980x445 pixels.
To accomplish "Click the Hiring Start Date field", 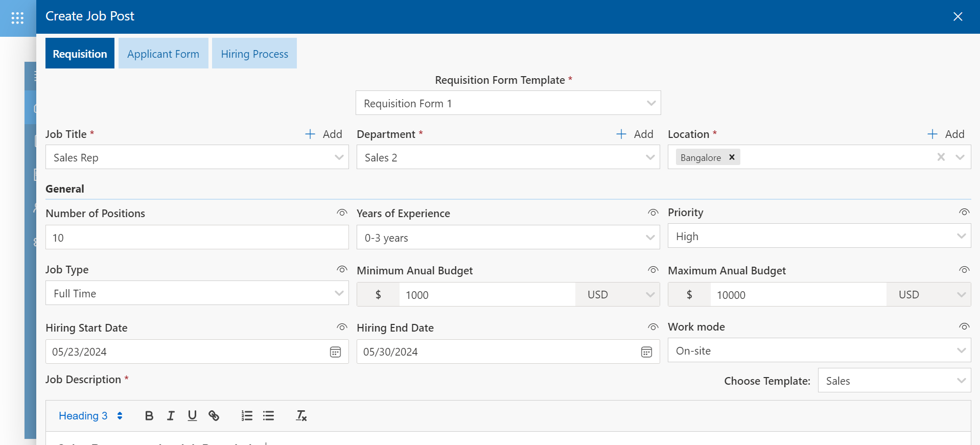I will click(x=197, y=352).
